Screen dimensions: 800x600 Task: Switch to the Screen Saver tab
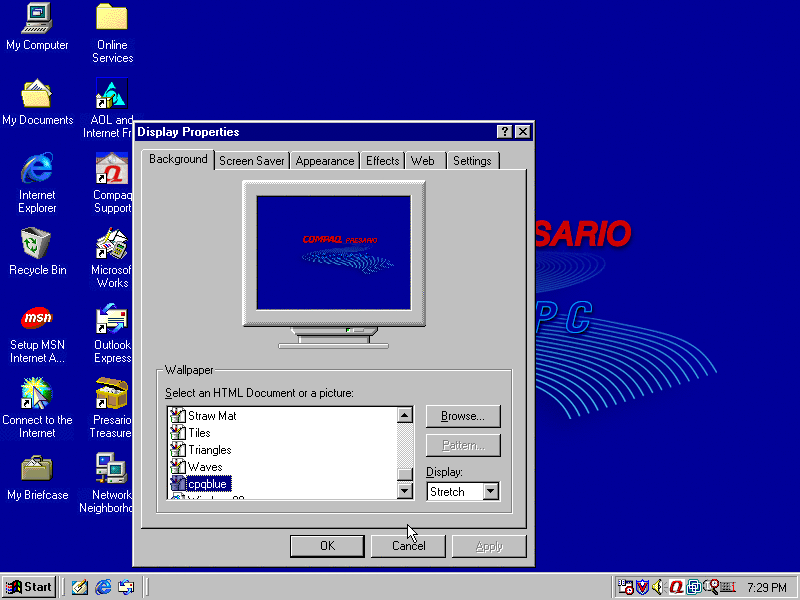(x=252, y=161)
